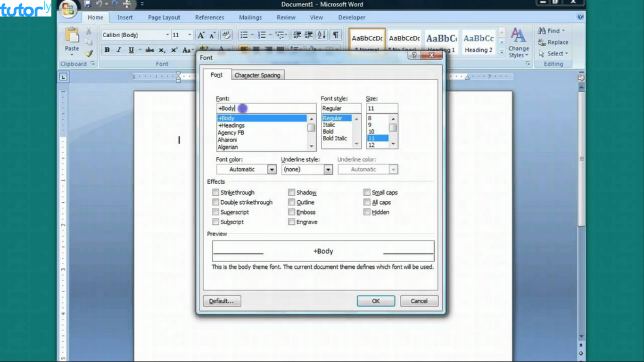
Task: Open the Calibri (Body) font name dropdown
Action: (x=167, y=35)
